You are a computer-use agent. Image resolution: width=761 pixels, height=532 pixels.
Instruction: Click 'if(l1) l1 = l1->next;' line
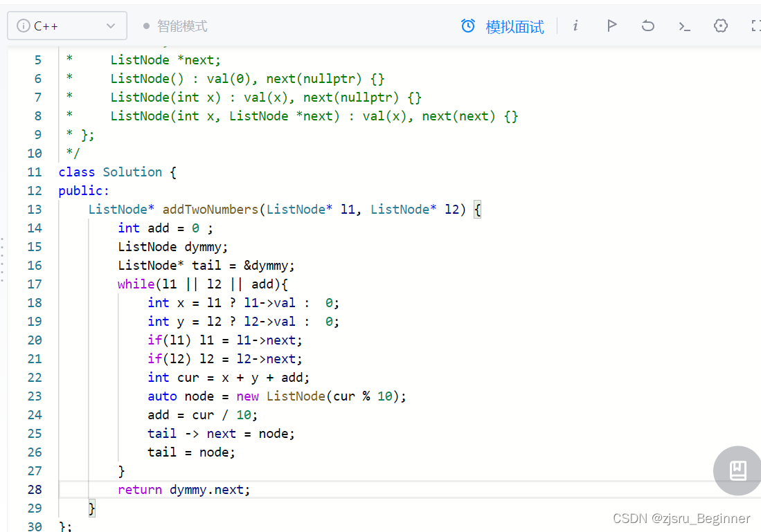click(x=225, y=340)
